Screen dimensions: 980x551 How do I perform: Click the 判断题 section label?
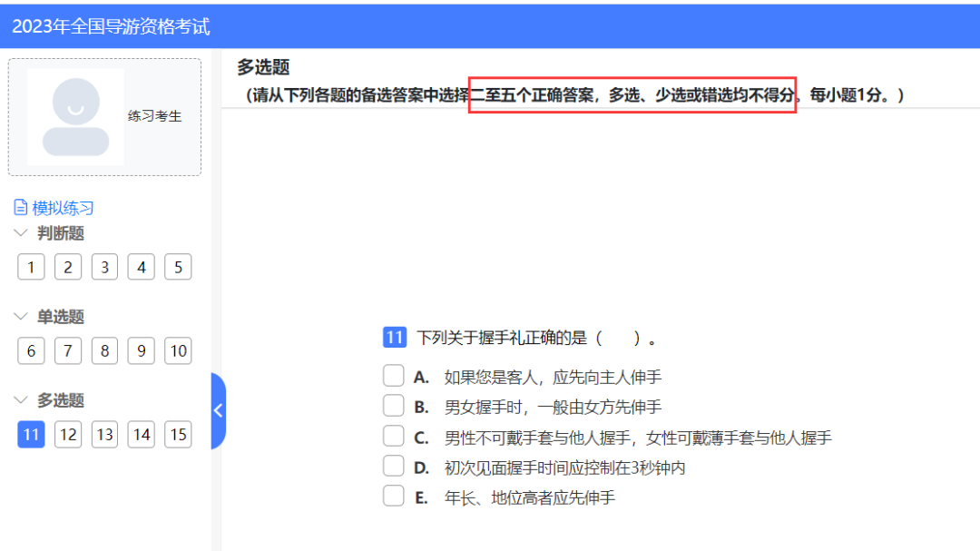tap(61, 233)
